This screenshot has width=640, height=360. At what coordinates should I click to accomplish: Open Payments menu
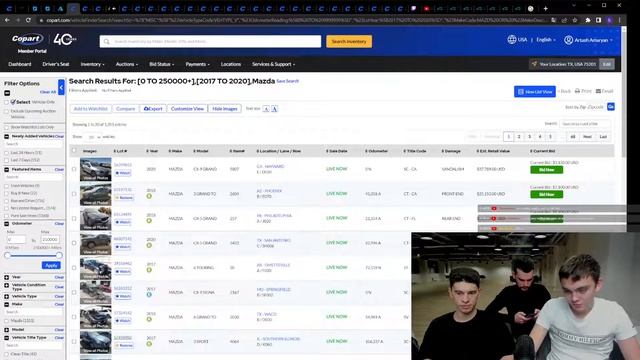pyautogui.click(x=198, y=64)
